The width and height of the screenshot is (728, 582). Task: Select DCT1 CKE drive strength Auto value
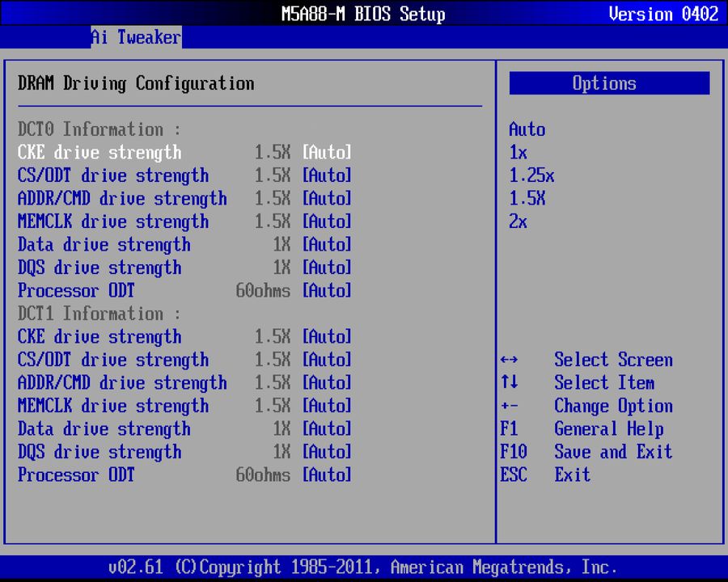[327, 336]
